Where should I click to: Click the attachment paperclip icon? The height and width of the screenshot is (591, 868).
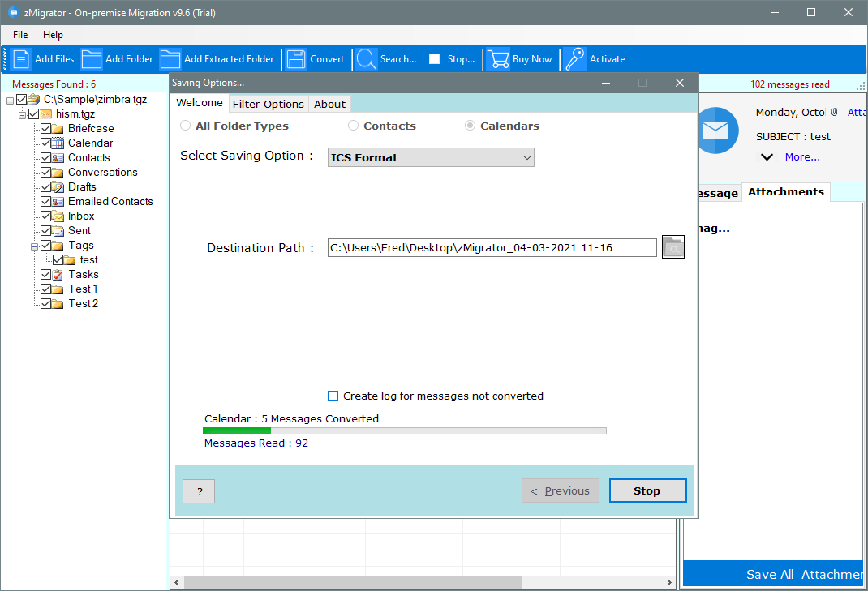click(x=834, y=113)
